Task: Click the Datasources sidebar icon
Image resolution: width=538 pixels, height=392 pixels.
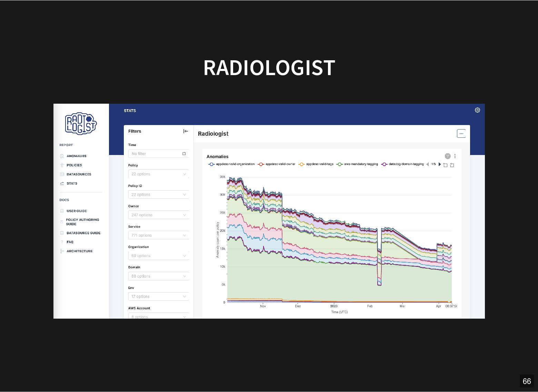Action: tap(62, 174)
